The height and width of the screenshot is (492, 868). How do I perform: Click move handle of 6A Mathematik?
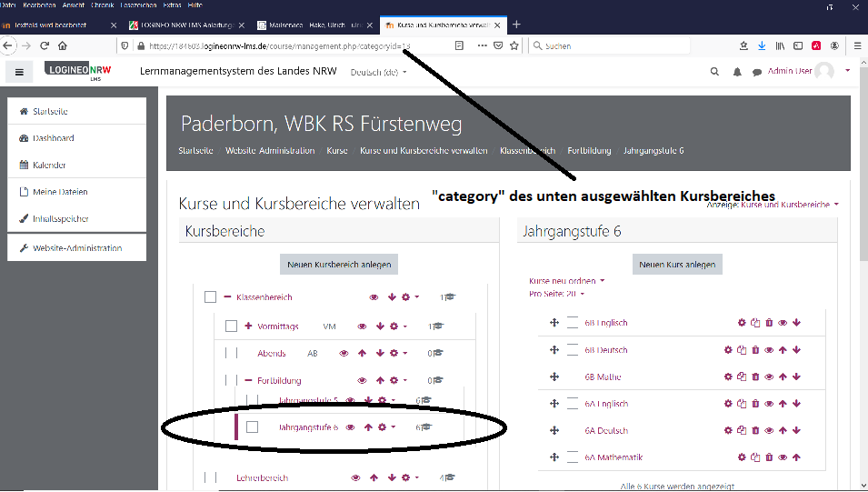coord(554,457)
